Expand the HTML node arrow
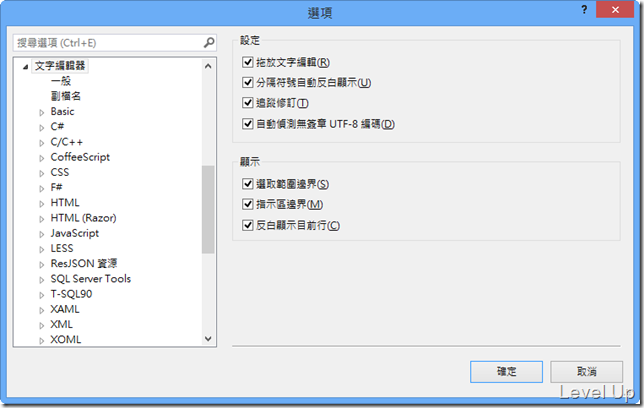The height and width of the screenshot is (408, 644). click(41, 203)
